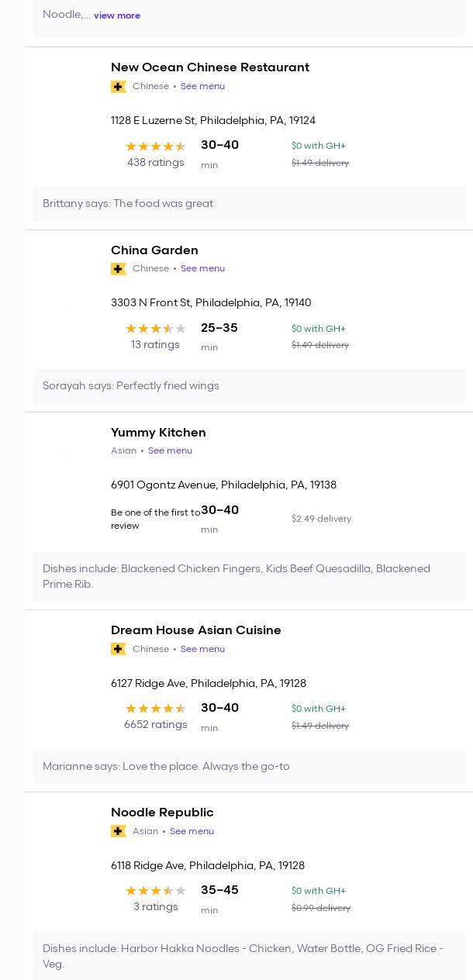The height and width of the screenshot is (980, 473).
Task: View the Yummy Kitchen menu link
Action: click(170, 450)
